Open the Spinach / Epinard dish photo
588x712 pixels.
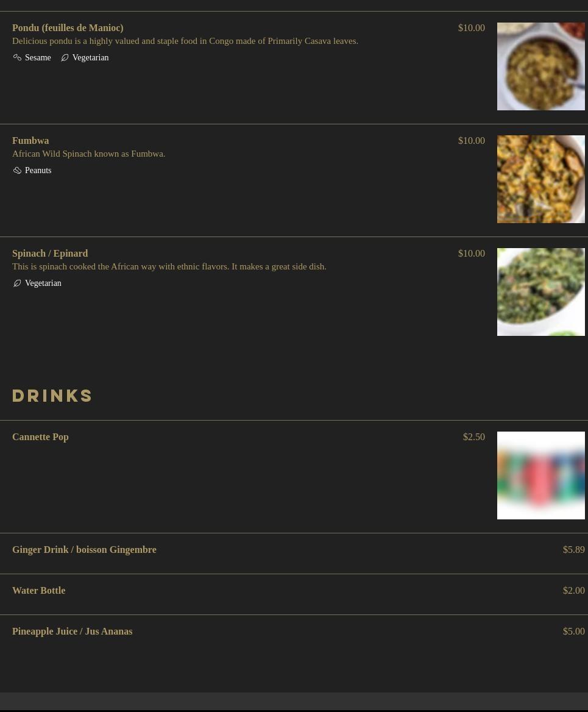(x=541, y=292)
